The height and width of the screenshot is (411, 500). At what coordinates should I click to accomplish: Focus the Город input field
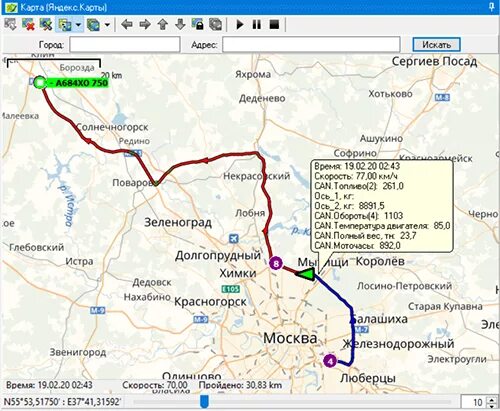coord(125,44)
